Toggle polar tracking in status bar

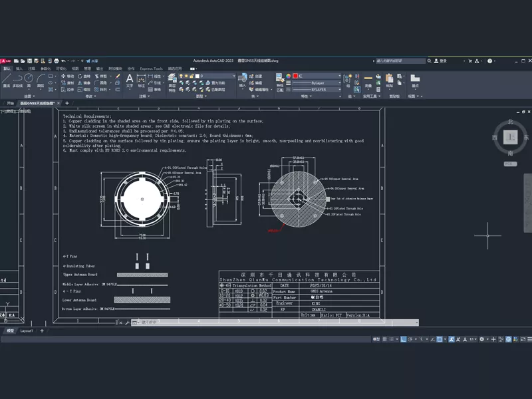tap(410, 339)
